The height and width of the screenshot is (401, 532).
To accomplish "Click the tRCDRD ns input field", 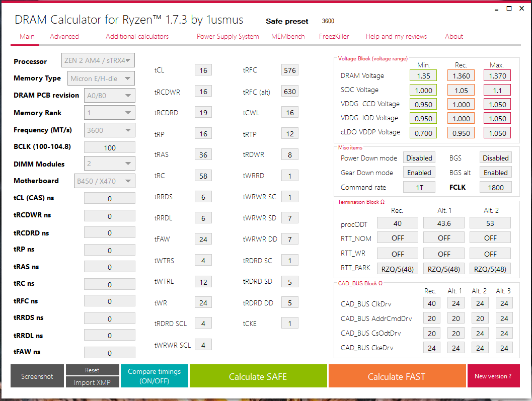I will click(x=110, y=233).
